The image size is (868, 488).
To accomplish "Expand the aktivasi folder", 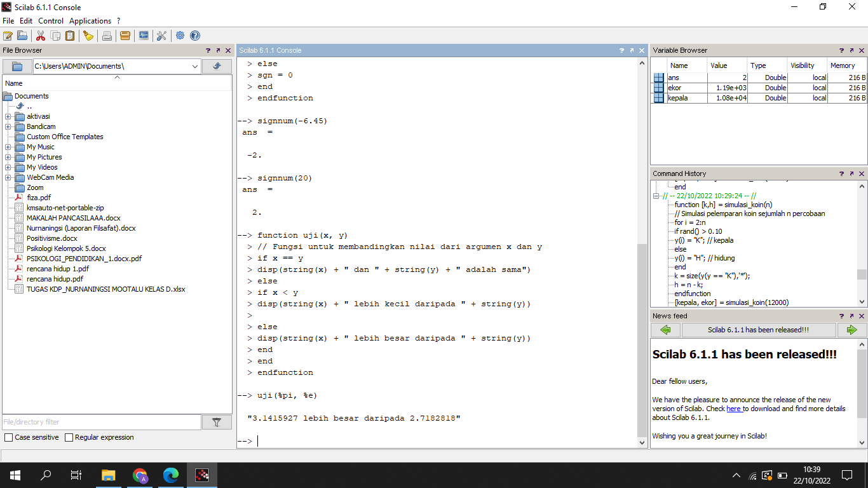I will (x=8, y=116).
